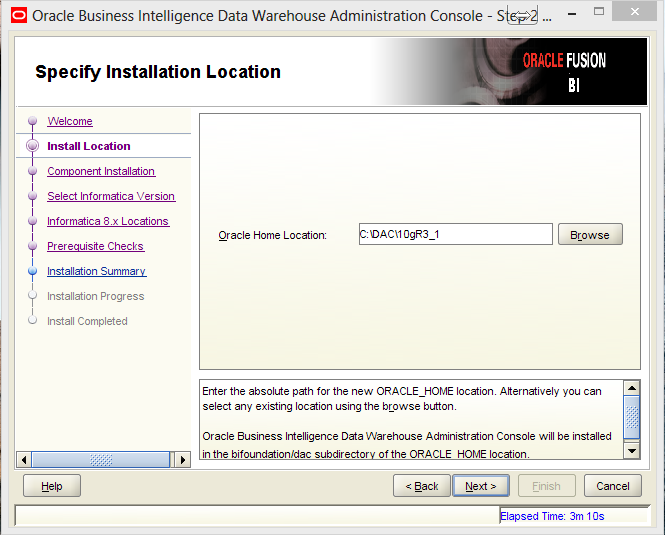This screenshot has width=665, height=535.
Task: Cancel the installation wizard
Action: pos(613,486)
